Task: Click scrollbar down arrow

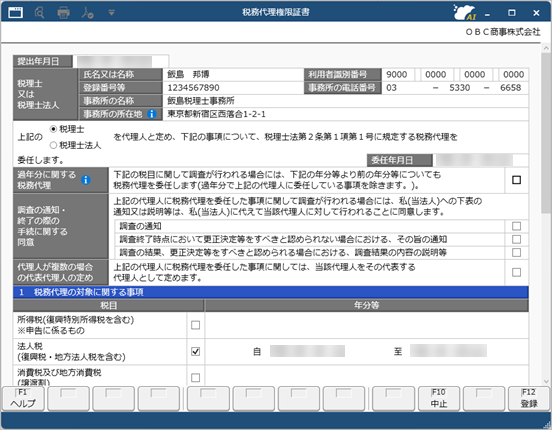Action: 546,381
